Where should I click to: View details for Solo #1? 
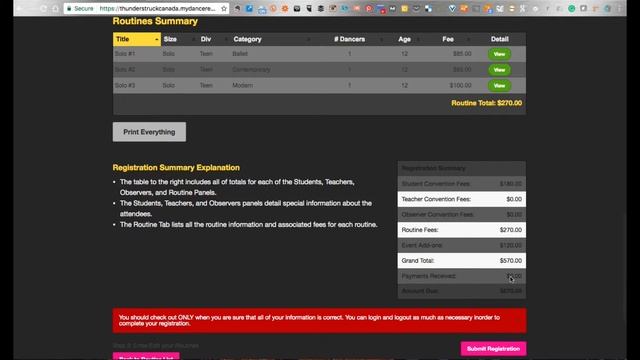point(499,54)
